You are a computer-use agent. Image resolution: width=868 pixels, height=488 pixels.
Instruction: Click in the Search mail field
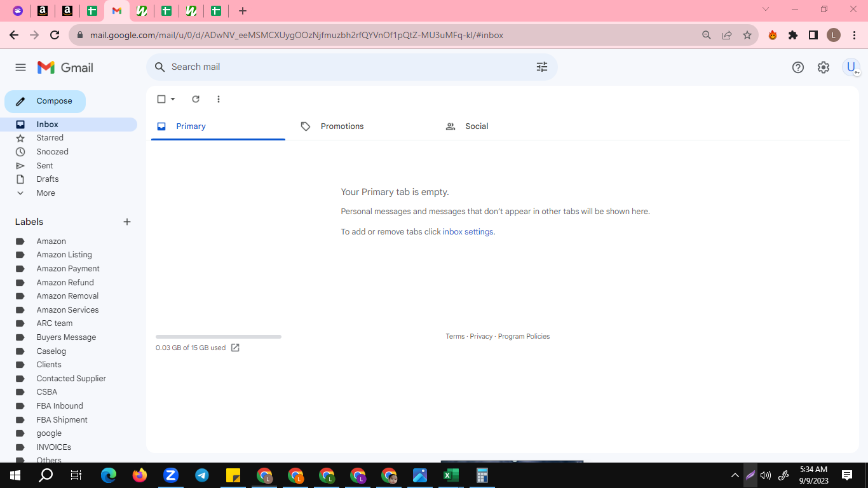(x=349, y=67)
